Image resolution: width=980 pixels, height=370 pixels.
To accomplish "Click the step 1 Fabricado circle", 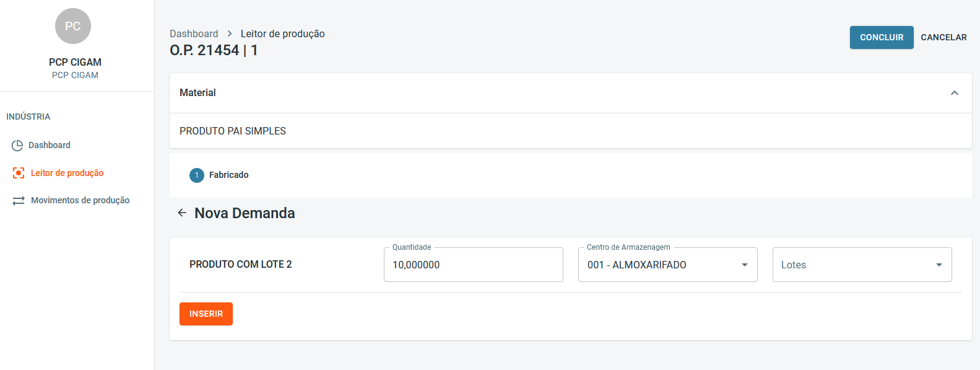I will pos(197,175).
